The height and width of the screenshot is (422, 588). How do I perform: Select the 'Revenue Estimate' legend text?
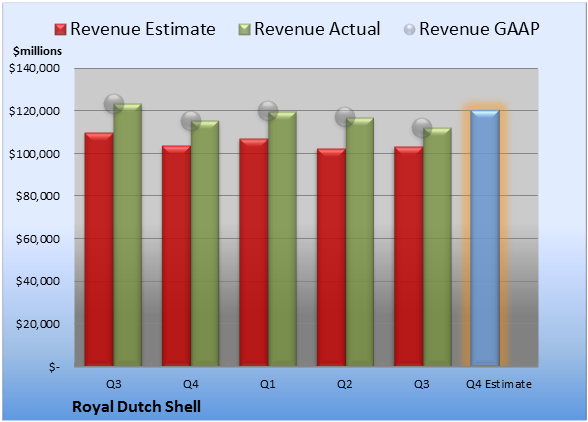[143, 29]
